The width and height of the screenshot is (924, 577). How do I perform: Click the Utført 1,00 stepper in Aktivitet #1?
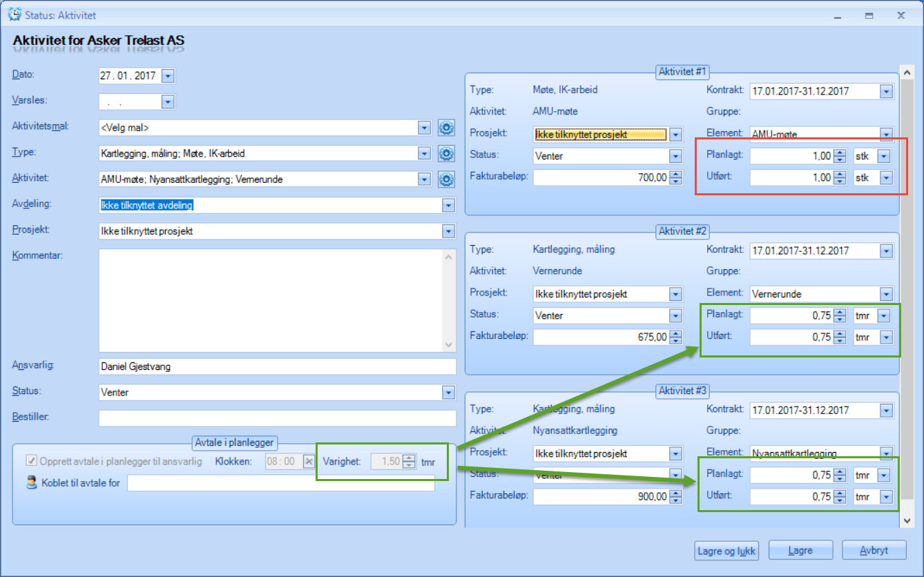pyautogui.click(x=840, y=178)
